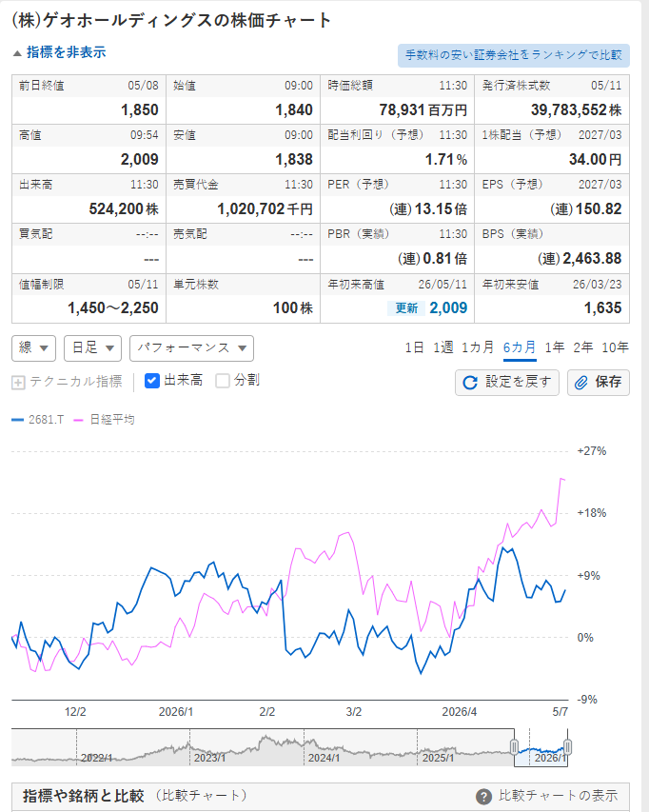Click 単元株数 value 100株
Screen dimensions: 649x812
pos(293,307)
